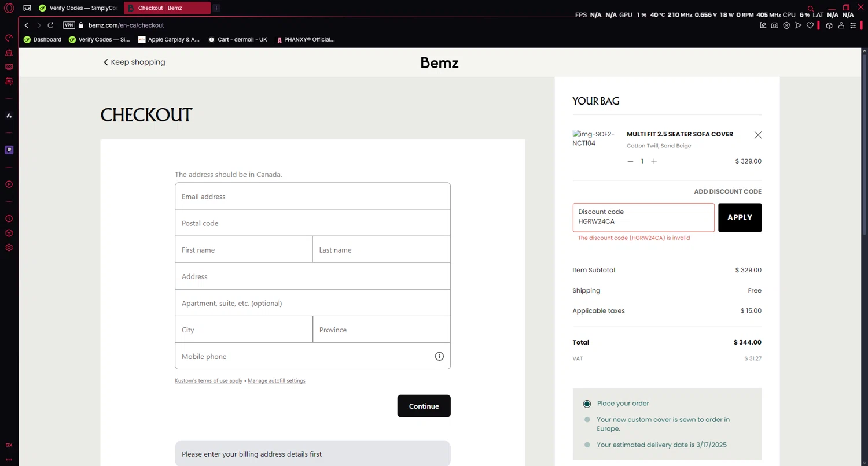Select the Checkout | Bemz tab
Screen dimensions: 868x466
click(x=167, y=8)
